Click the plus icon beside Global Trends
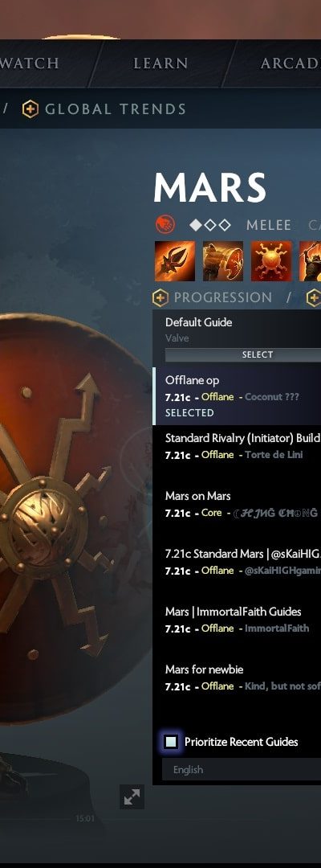Image resolution: width=321 pixels, height=868 pixels. pyautogui.click(x=30, y=109)
